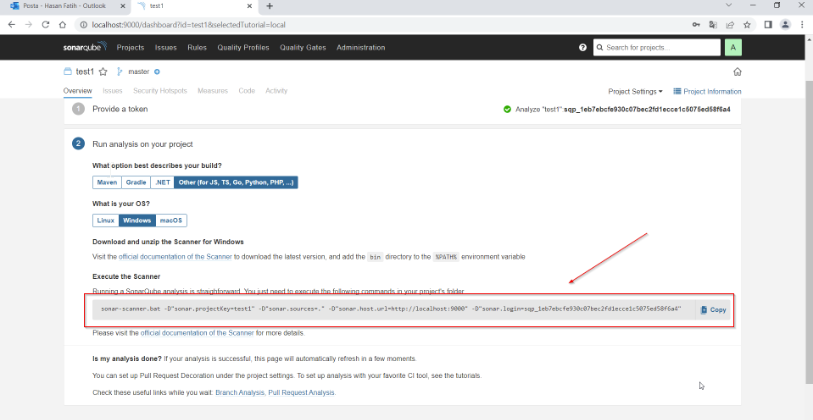Select Linux as the OS
Screen dimensions: 813x420
coord(105,220)
